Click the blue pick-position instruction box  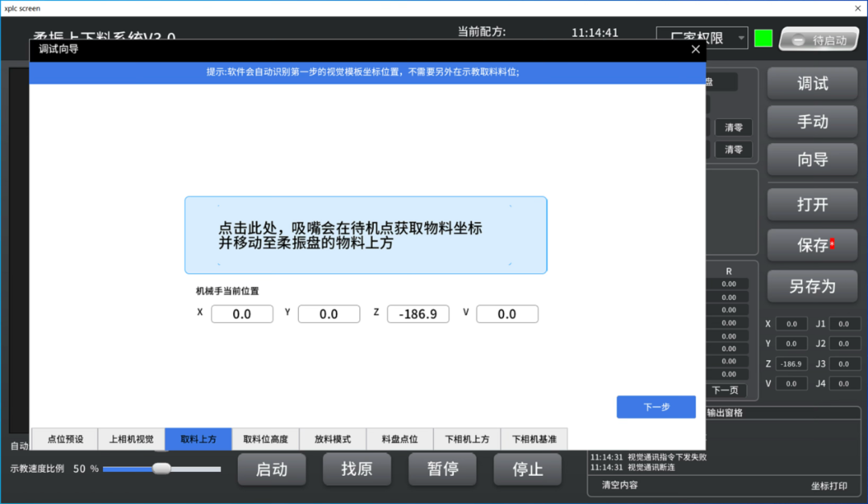click(366, 235)
